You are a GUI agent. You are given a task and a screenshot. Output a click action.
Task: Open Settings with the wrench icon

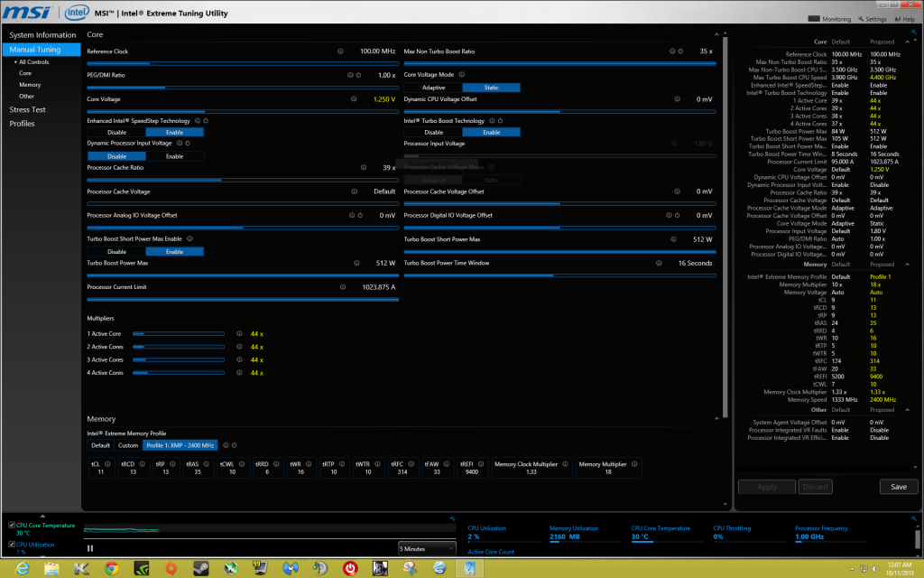coord(861,19)
